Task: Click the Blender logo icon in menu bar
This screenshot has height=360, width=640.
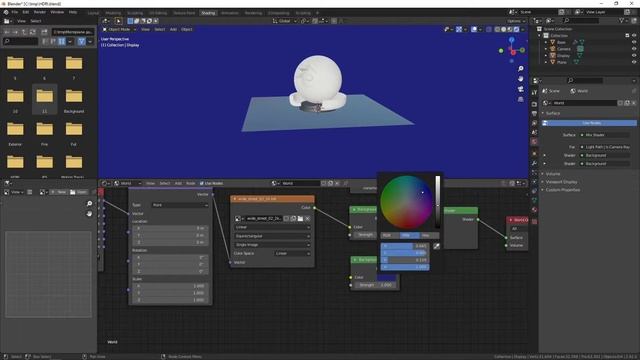Action: pyautogui.click(x=6, y=12)
